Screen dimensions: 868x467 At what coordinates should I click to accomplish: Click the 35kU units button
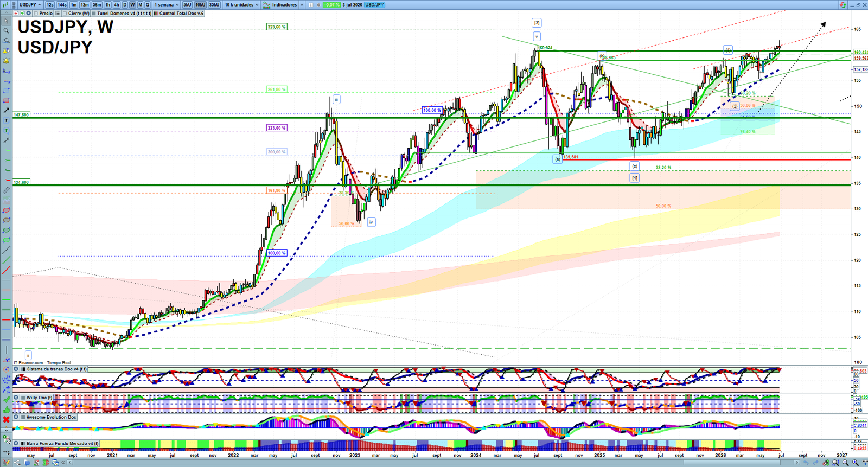pyautogui.click(x=214, y=4)
